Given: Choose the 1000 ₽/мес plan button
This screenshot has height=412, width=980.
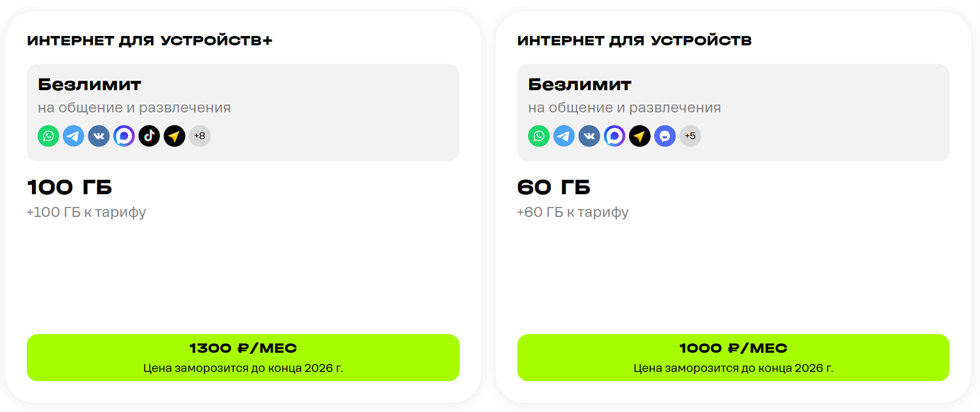Looking at the screenshot, I should pos(733,357).
